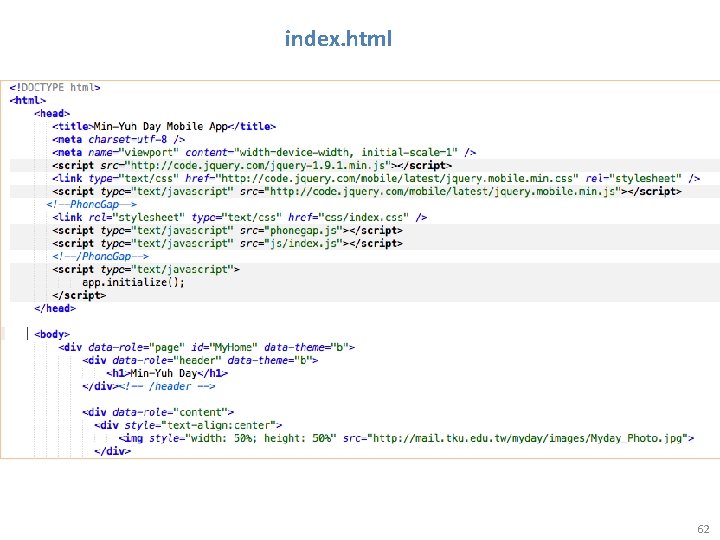Image resolution: width=720 pixels, height=540 pixels.
Task: Click the index.html slide title
Action: pyautogui.click(x=338, y=39)
